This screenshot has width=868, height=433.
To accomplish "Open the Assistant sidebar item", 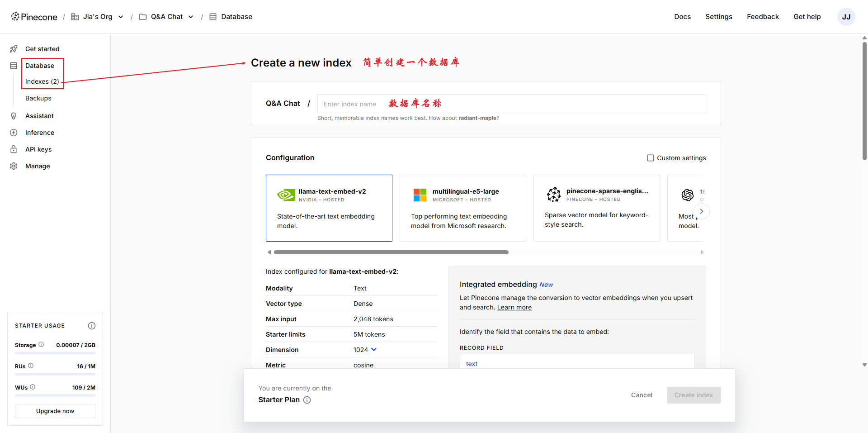I will [39, 116].
